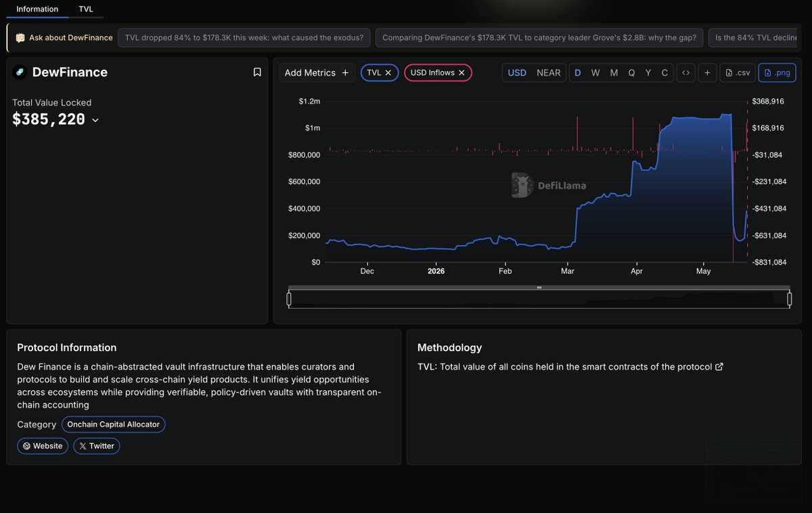This screenshot has height=513, width=812.
Task: Click the 'Protocol Information' heading
Action: tap(67, 348)
